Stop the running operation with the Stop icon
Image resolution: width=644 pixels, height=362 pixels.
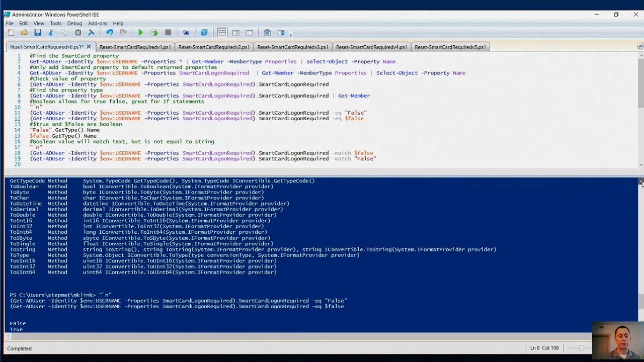point(168,32)
